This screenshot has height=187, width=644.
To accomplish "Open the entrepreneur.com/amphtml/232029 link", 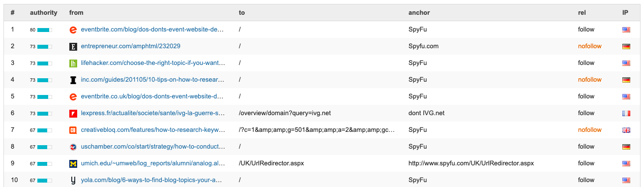I will [x=130, y=46].
